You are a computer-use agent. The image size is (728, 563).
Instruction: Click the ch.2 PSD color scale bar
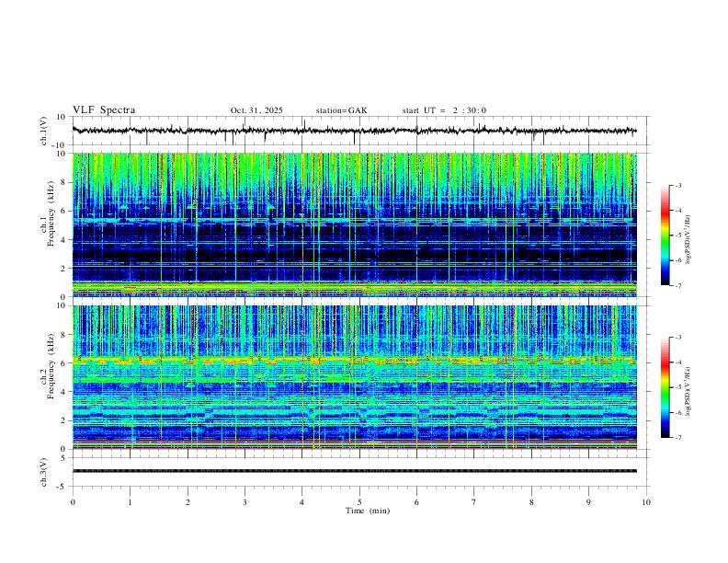pos(665,387)
